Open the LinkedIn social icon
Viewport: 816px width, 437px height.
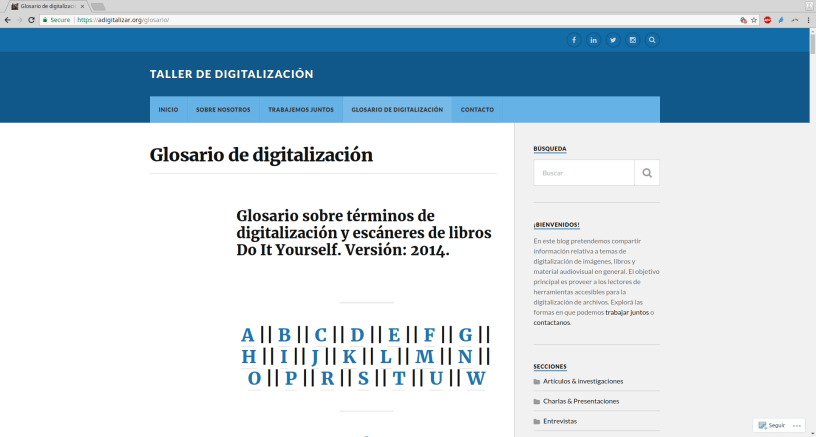click(x=593, y=40)
